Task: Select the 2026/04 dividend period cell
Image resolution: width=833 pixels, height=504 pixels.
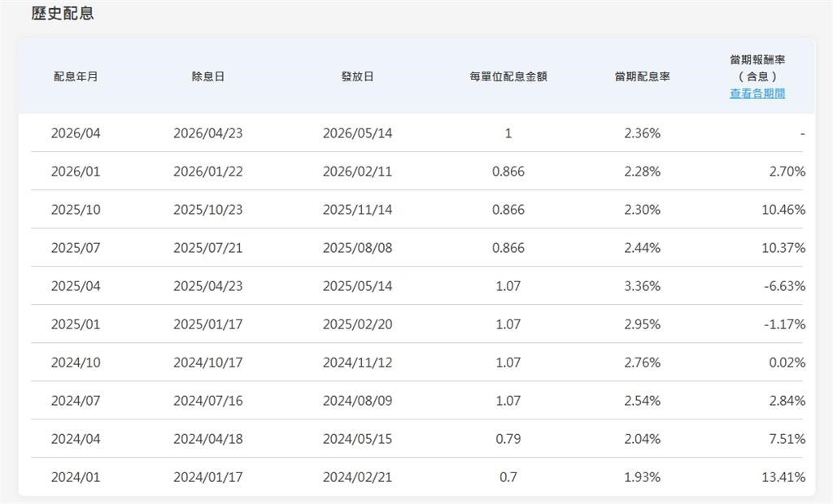Action: coord(76,133)
